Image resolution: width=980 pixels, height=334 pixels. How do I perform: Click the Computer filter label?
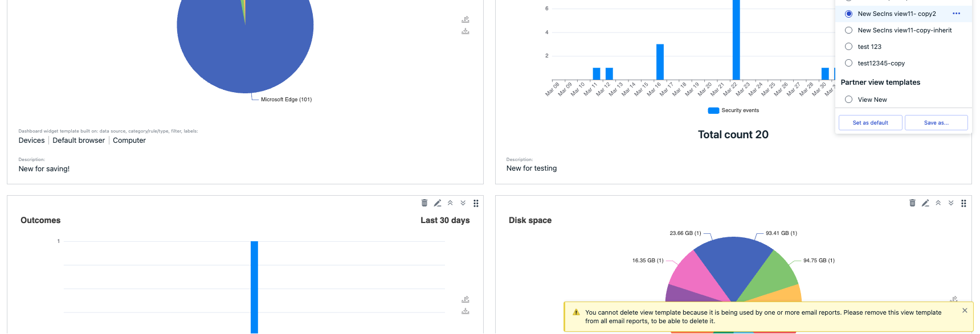[129, 141]
